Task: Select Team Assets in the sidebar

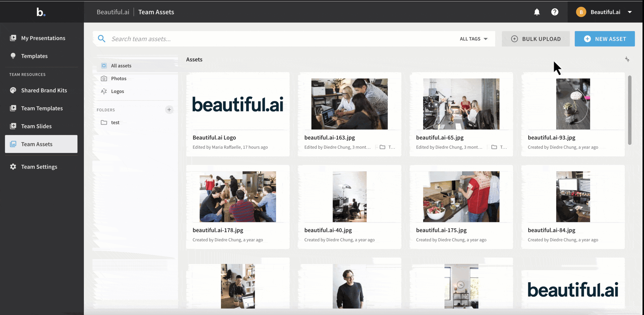Action: coord(41,144)
